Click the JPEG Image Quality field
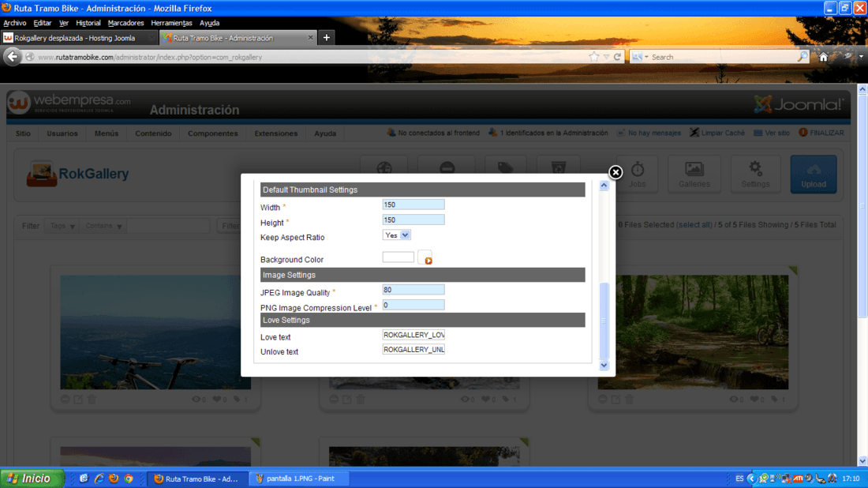The height and width of the screenshot is (488, 868). (x=413, y=290)
